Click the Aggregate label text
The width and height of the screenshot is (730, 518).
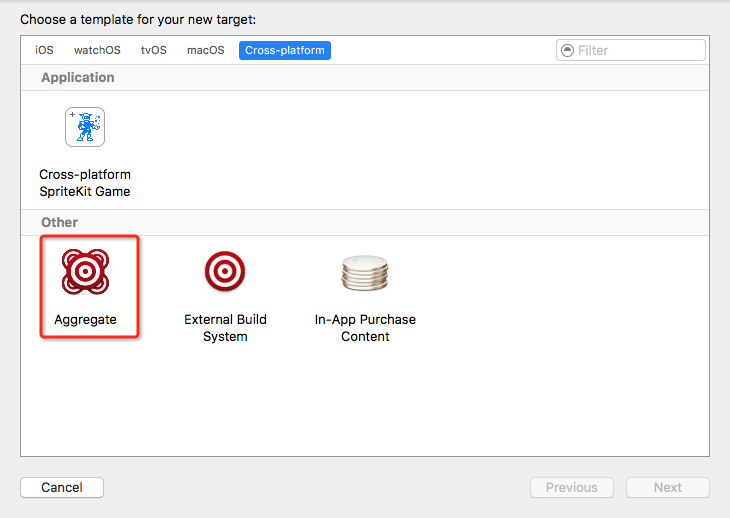pos(85,320)
